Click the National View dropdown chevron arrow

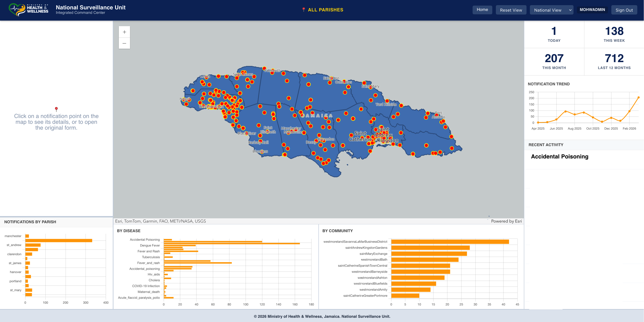[570, 10]
